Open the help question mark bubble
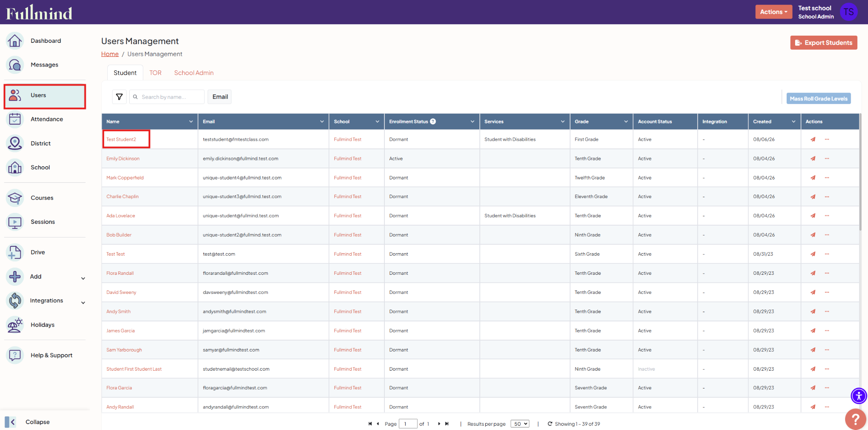Image resolution: width=868 pixels, height=430 pixels. tap(856, 419)
